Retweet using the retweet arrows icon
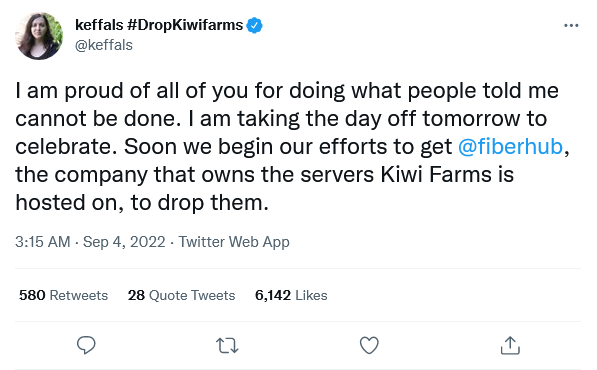The image size is (597, 370). click(x=227, y=346)
